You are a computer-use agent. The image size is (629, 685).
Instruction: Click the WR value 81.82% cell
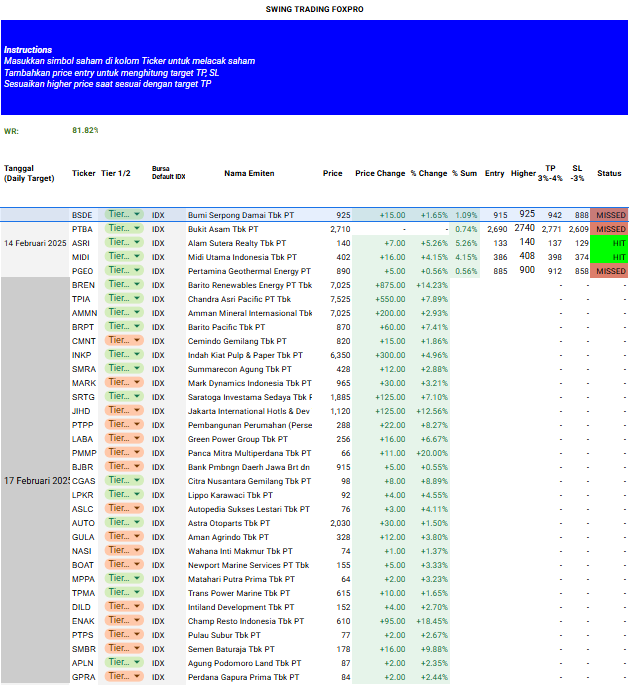pos(85,131)
